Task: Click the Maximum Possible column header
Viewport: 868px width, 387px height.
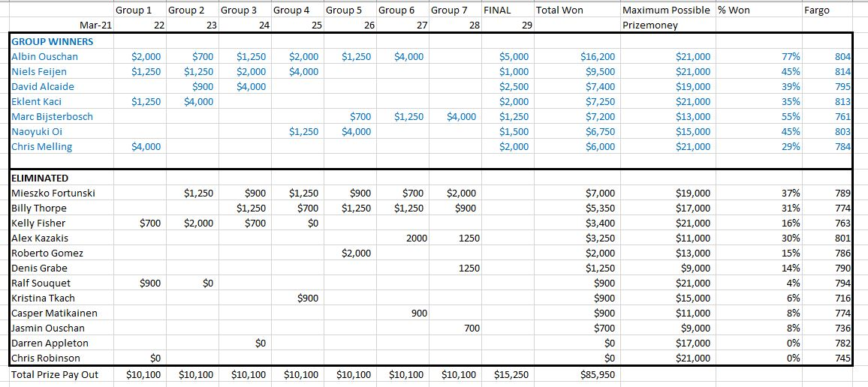Action: tap(665, 10)
